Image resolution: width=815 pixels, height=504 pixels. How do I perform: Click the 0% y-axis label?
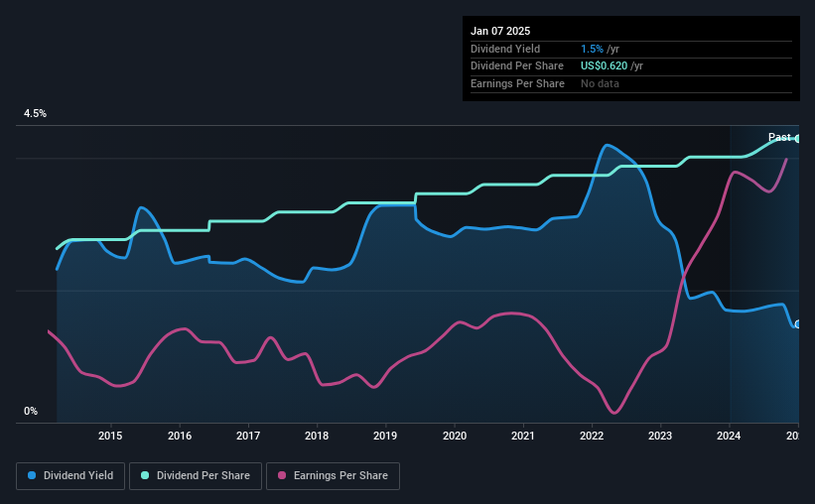point(31,411)
